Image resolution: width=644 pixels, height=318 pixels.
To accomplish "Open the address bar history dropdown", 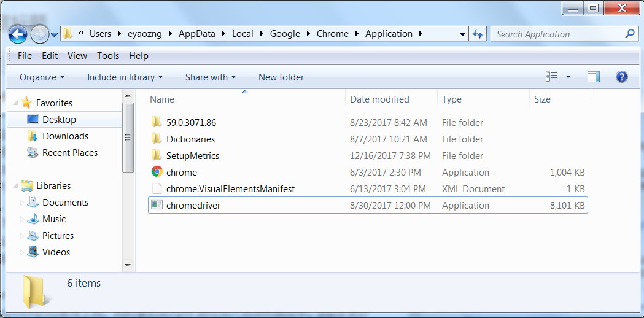I will coord(462,34).
